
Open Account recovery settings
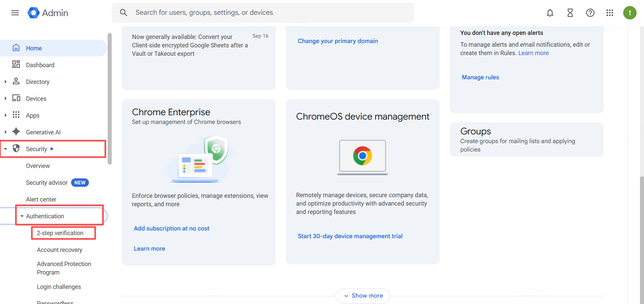tap(59, 250)
